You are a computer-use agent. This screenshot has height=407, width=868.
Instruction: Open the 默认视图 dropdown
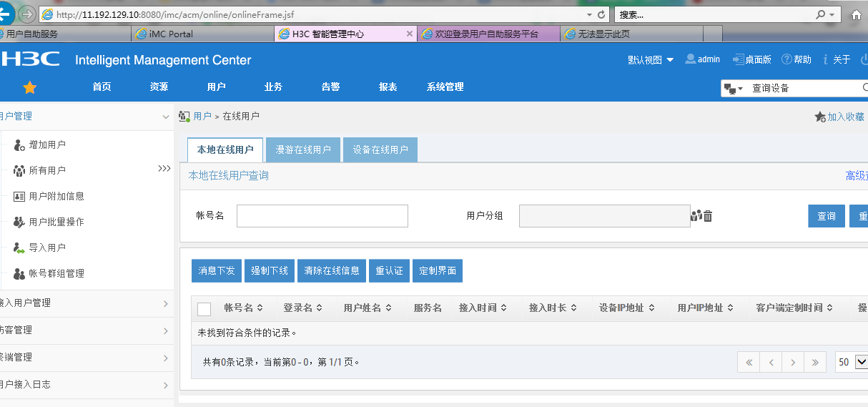point(651,60)
